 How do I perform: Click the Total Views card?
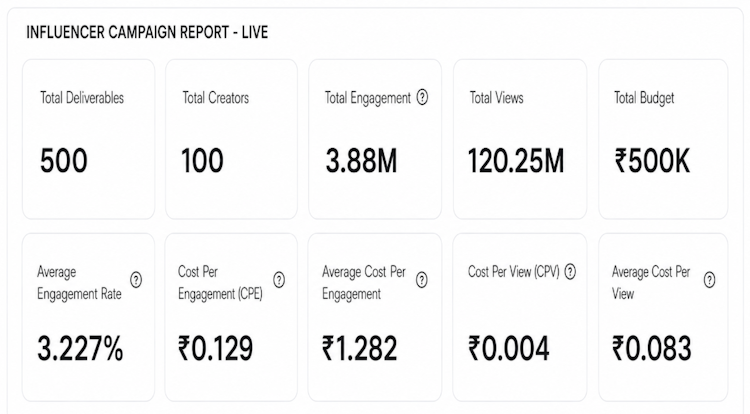pos(520,139)
